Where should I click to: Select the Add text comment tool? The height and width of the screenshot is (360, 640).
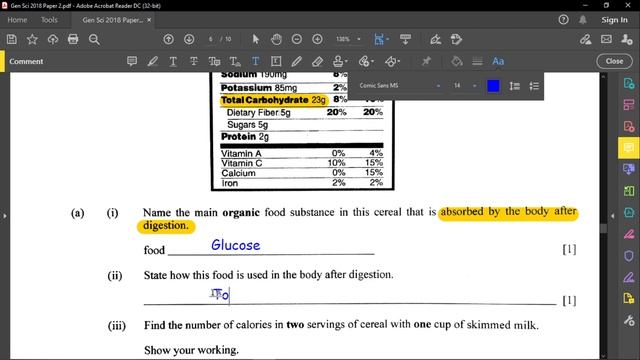click(256, 61)
